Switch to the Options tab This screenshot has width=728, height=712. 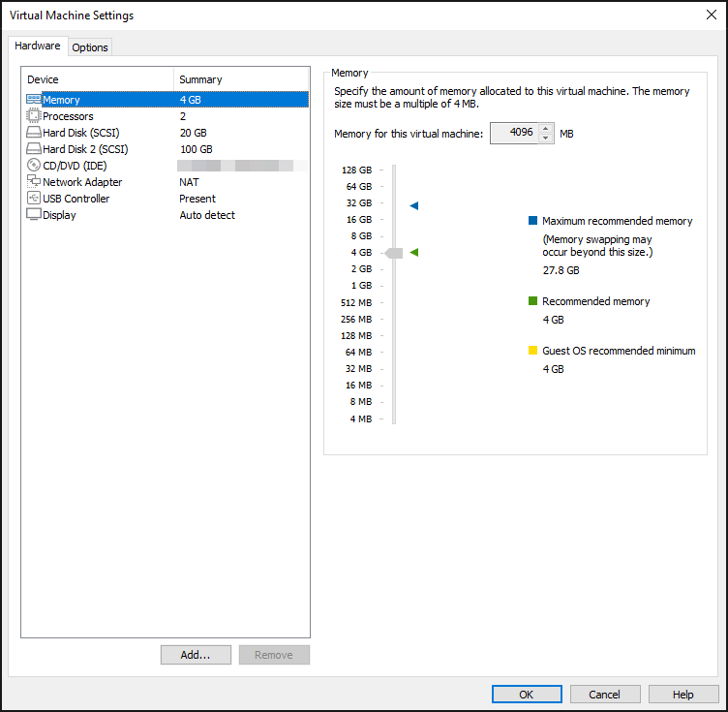tap(90, 47)
